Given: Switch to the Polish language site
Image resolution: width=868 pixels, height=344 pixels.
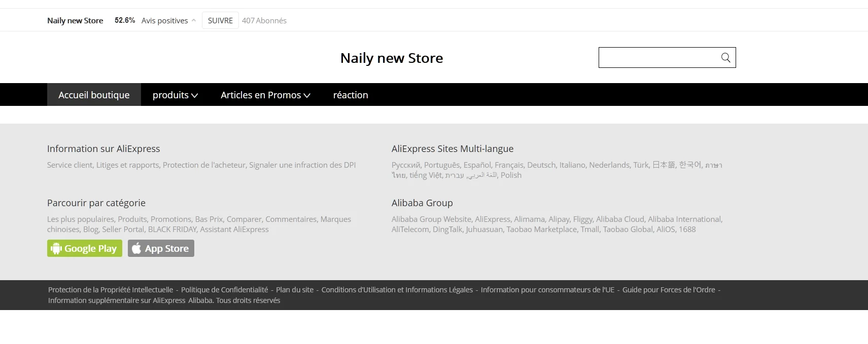Looking at the screenshot, I should pyautogui.click(x=511, y=175).
